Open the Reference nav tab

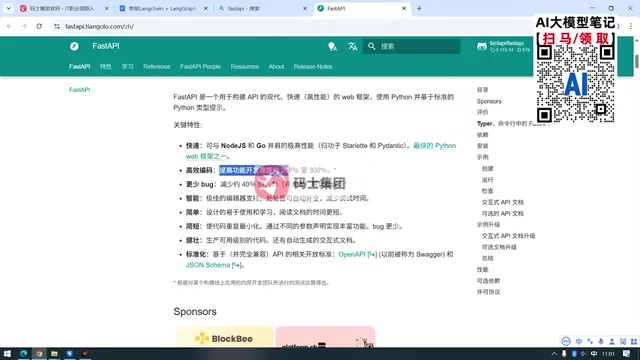pyautogui.click(x=157, y=67)
